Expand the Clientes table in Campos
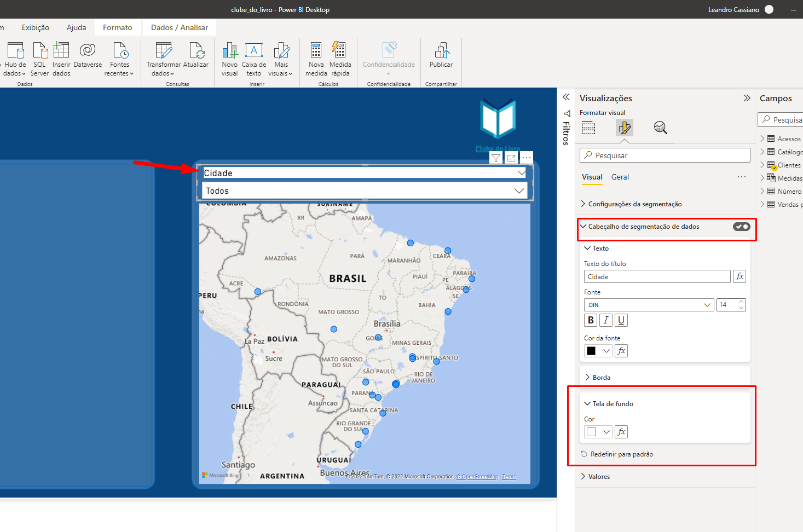803x532 pixels. point(762,165)
